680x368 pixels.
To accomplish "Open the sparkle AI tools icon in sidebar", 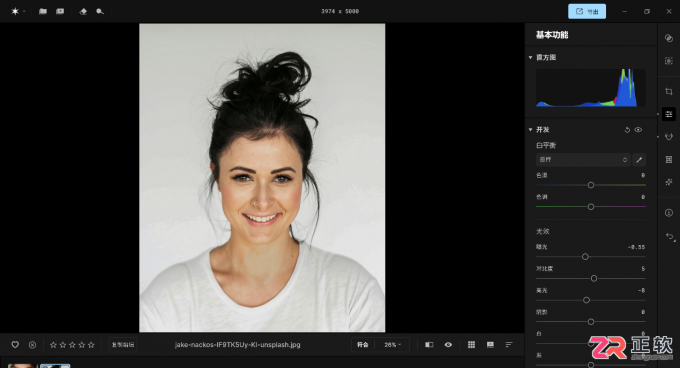I will pos(669,182).
